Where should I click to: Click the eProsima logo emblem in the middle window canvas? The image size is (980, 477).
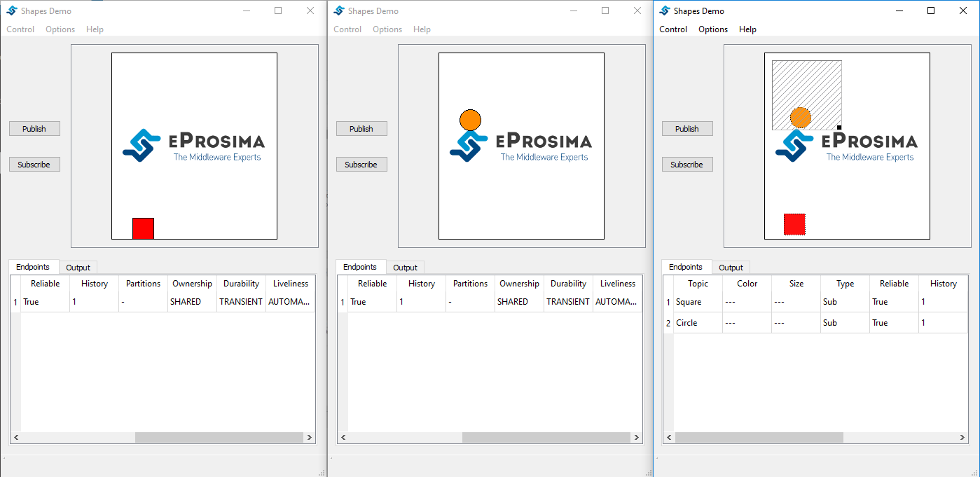pos(469,146)
